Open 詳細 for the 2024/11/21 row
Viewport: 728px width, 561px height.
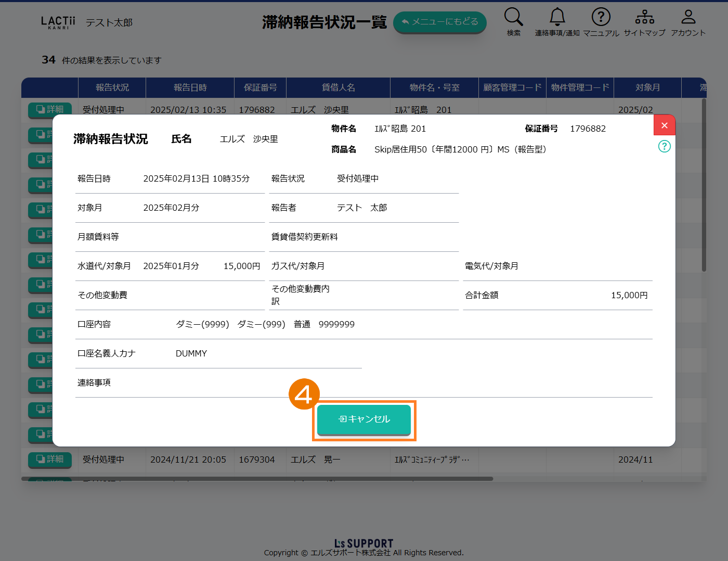(50, 459)
